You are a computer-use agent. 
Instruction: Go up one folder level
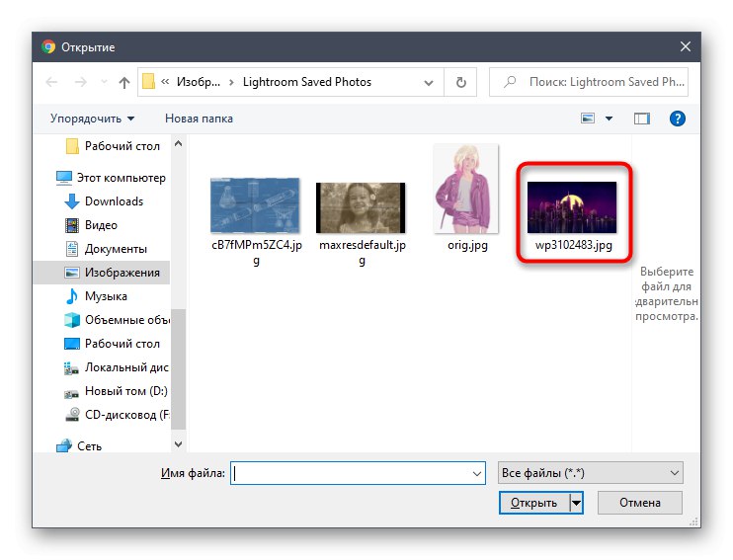pos(123,82)
